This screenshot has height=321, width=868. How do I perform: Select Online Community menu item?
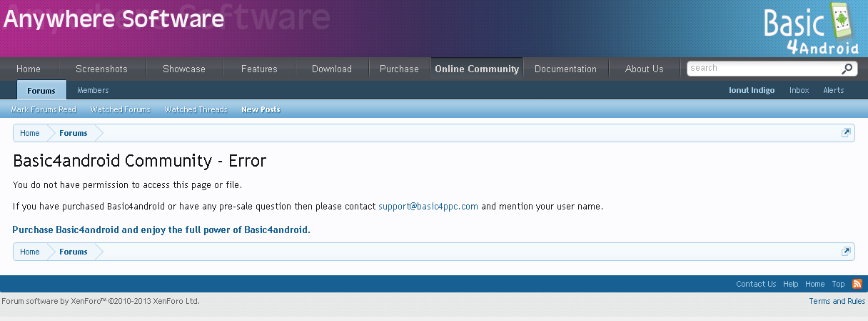click(477, 69)
